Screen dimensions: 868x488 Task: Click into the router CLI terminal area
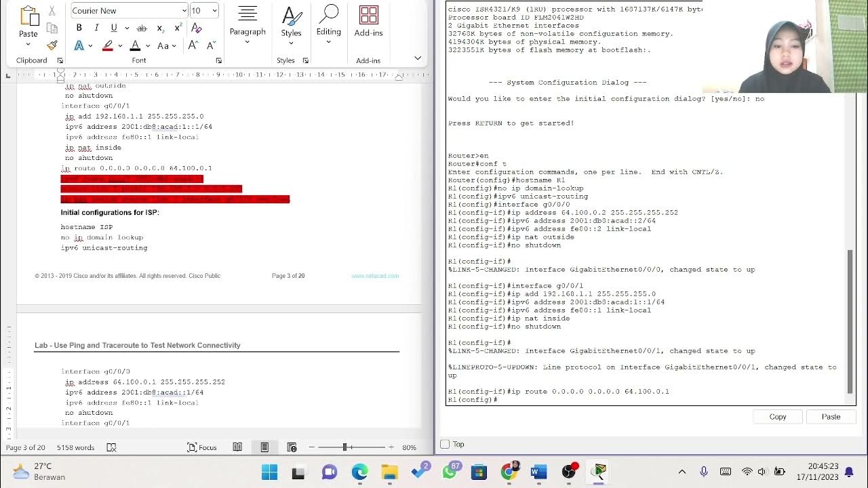(x=646, y=203)
